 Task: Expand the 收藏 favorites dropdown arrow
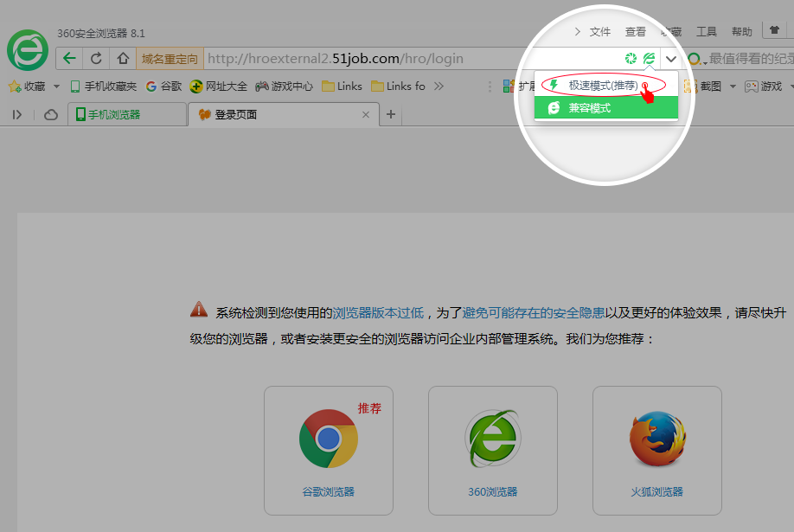pos(56,87)
